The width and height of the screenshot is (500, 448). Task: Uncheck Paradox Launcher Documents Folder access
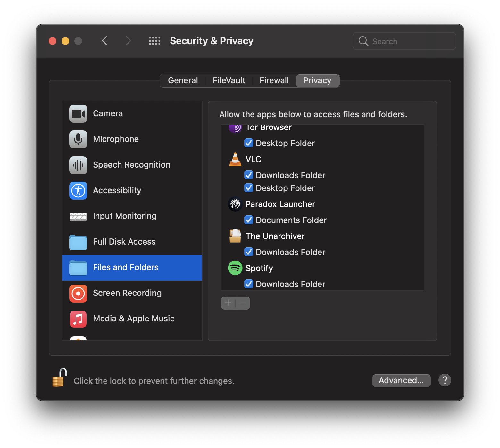coord(249,220)
